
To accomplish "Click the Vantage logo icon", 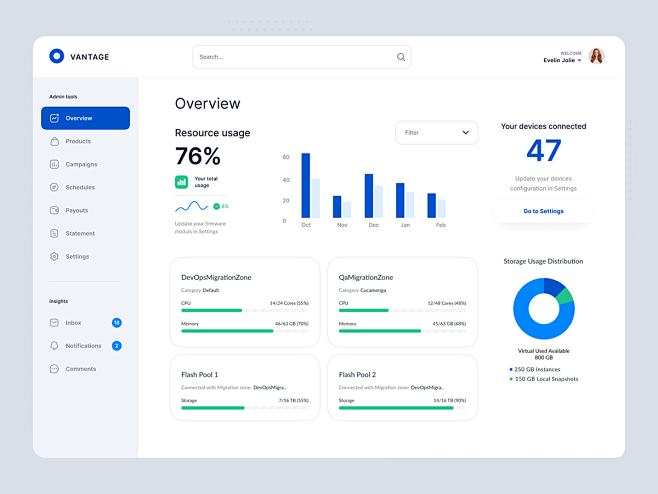I will pyautogui.click(x=57, y=57).
